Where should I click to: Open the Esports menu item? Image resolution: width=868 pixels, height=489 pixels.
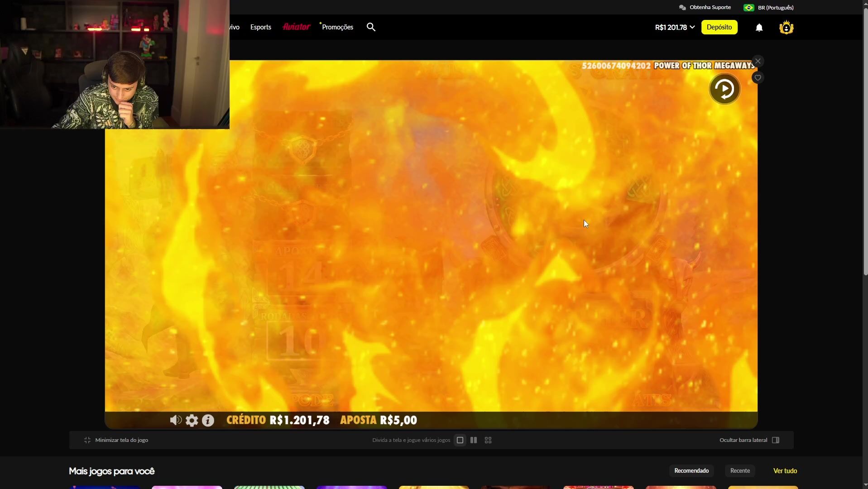(x=261, y=27)
